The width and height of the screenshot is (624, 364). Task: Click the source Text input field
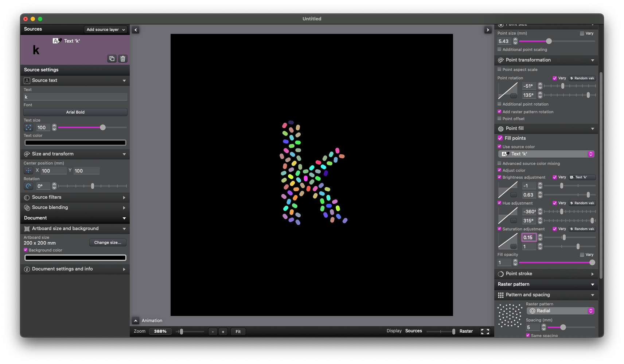coord(75,97)
